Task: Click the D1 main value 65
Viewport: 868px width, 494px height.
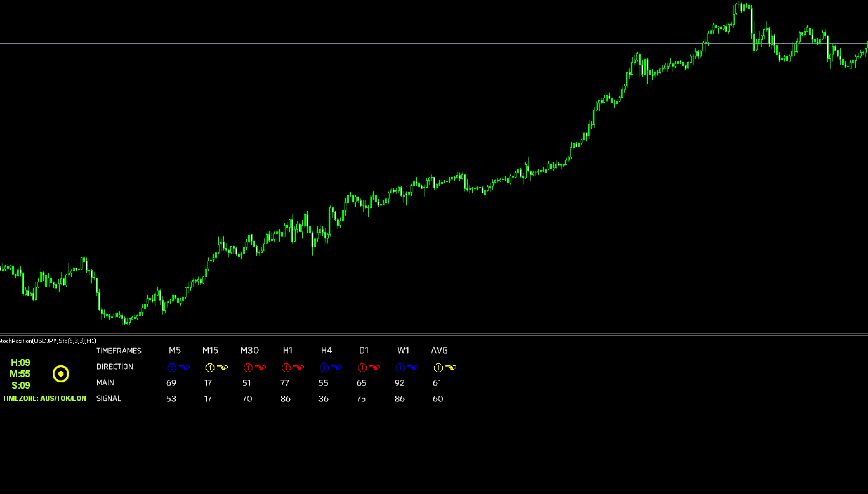Action: [x=362, y=383]
